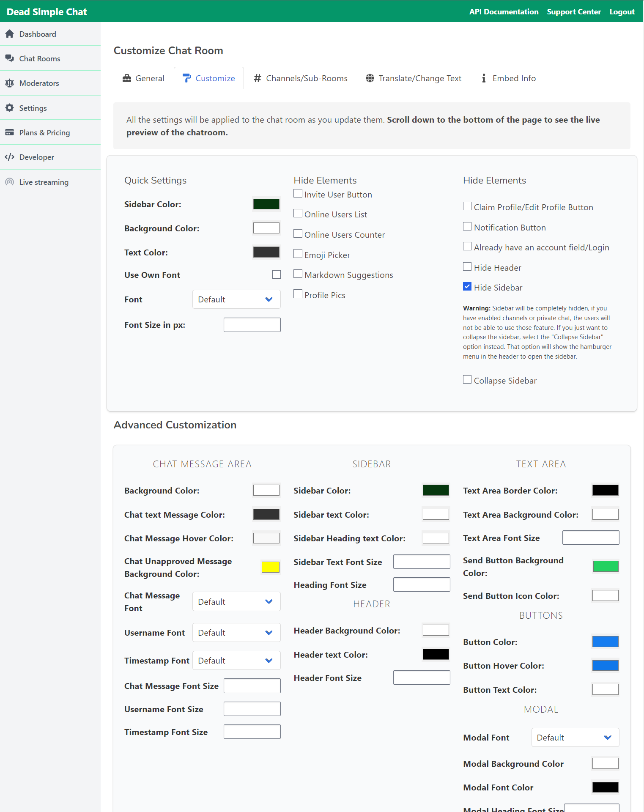This screenshot has height=812, width=644.
Task: Tick the Use Own Font checkbox
Action: point(277,274)
